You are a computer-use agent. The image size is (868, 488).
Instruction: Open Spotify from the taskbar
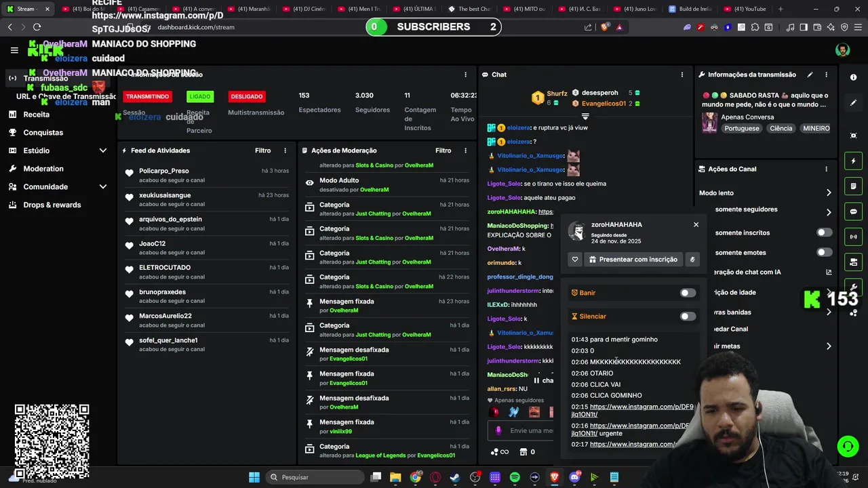pos(515,477)
